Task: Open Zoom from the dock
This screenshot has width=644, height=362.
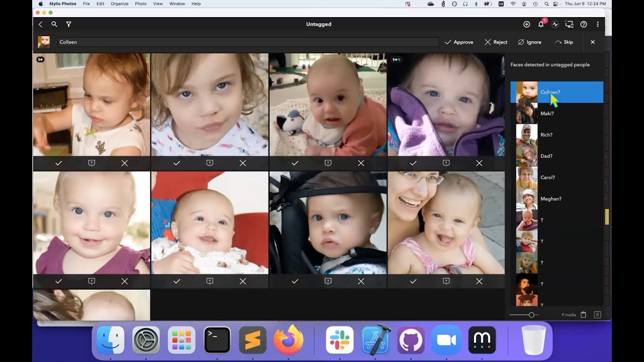Action: pos(446,340)
